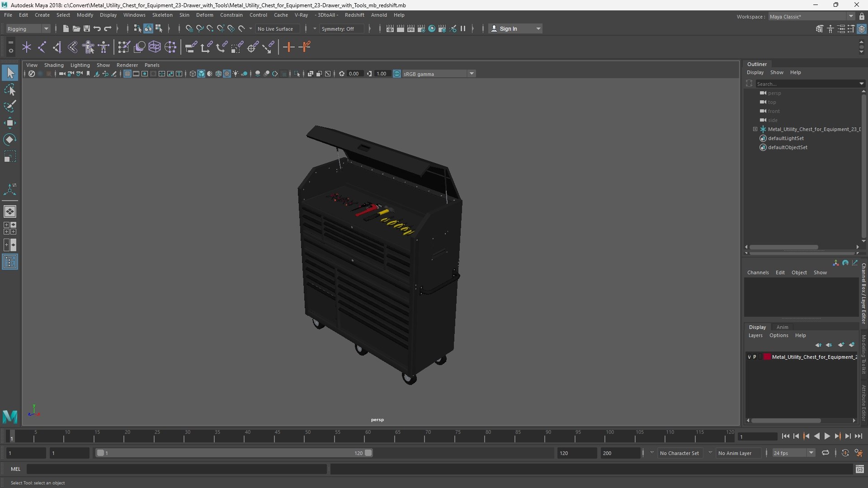The width and height of the screenshot is (868, 488).
Task: Click the No Live Surface field
Action: coord(277,28)
